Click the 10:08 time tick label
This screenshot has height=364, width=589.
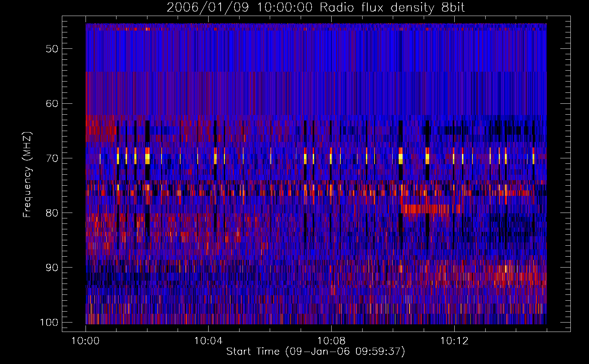(x=331, y=341)
